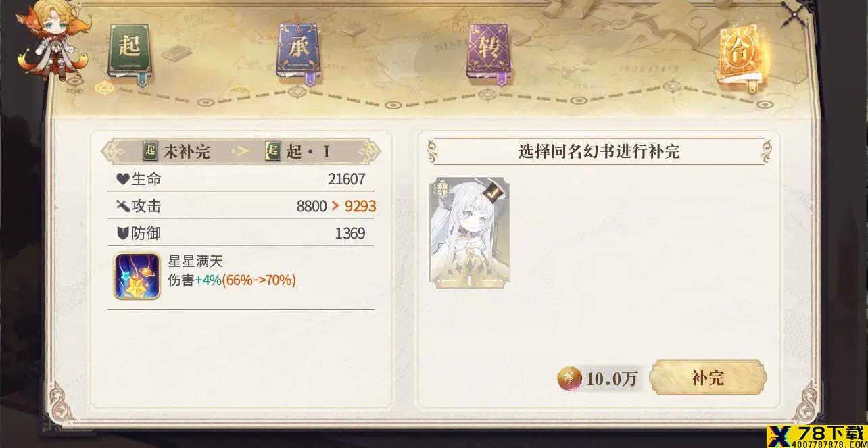The image size is (868, 448).
Task: Tap the 防御 stat row
Action: point(241,233)
